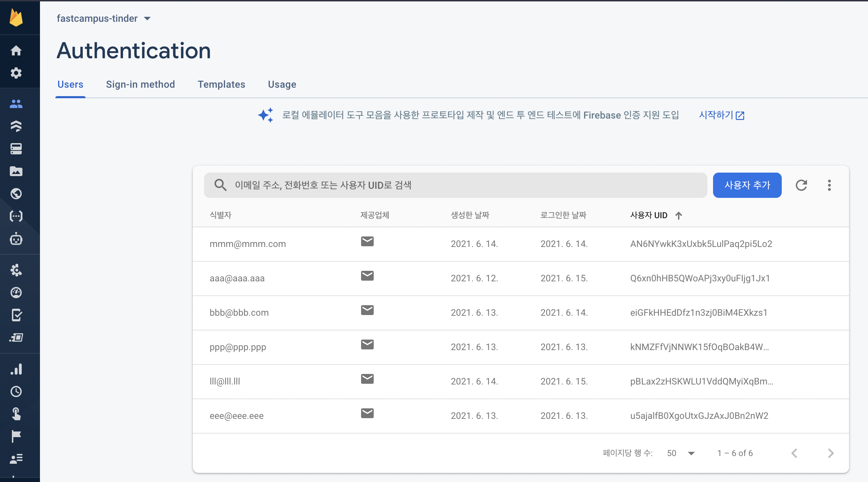The height and width of the screenshot is (482, 868).
Task: Open Hosting globe icon in sidebar
Action: [x=16, y=194]
